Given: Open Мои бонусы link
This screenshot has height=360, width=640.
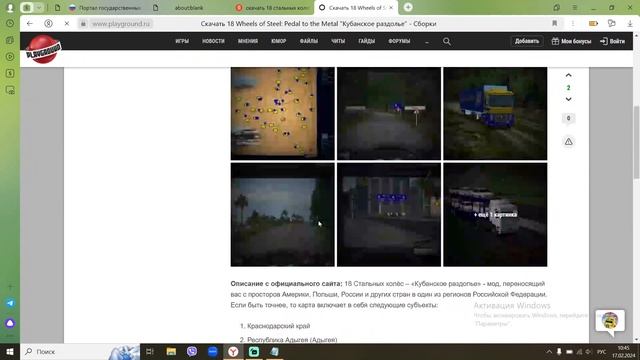Looking at the screenshot, I should pyautogui.click(x=571, y=41).
